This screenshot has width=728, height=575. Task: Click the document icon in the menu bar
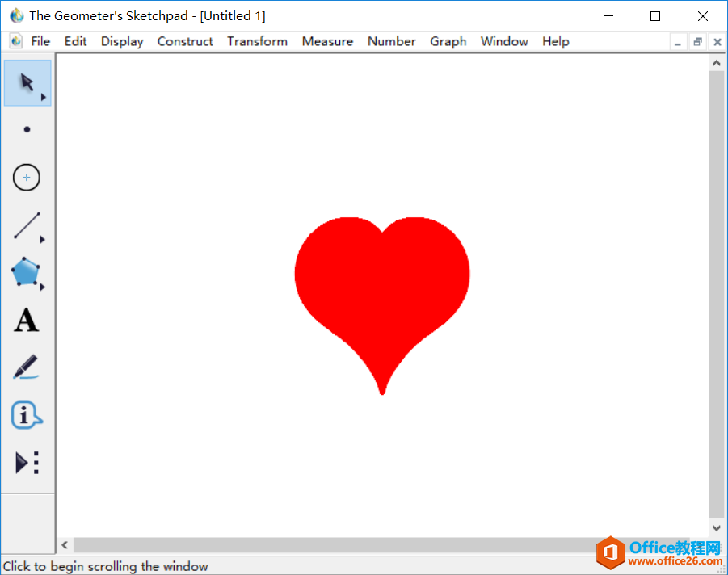coord(15,41)
